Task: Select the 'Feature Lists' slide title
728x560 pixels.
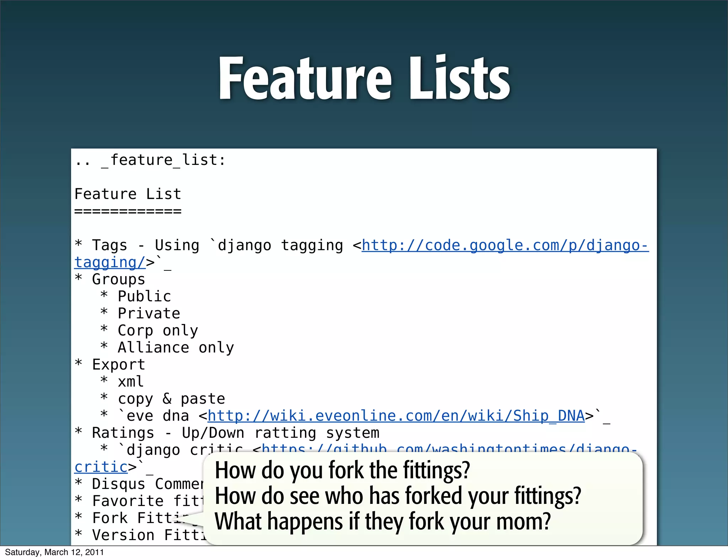Action: pos(364,78)
